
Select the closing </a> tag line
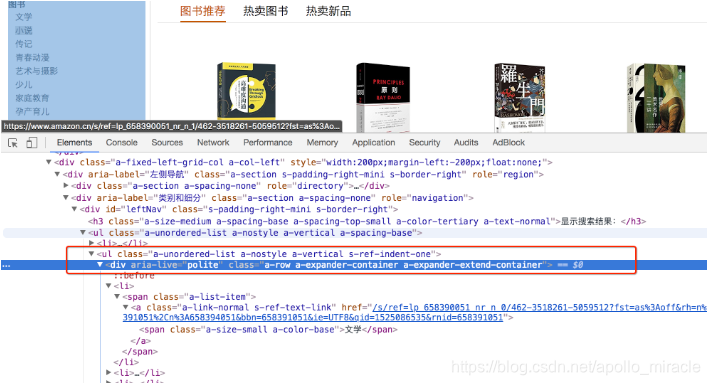[140, 341]
